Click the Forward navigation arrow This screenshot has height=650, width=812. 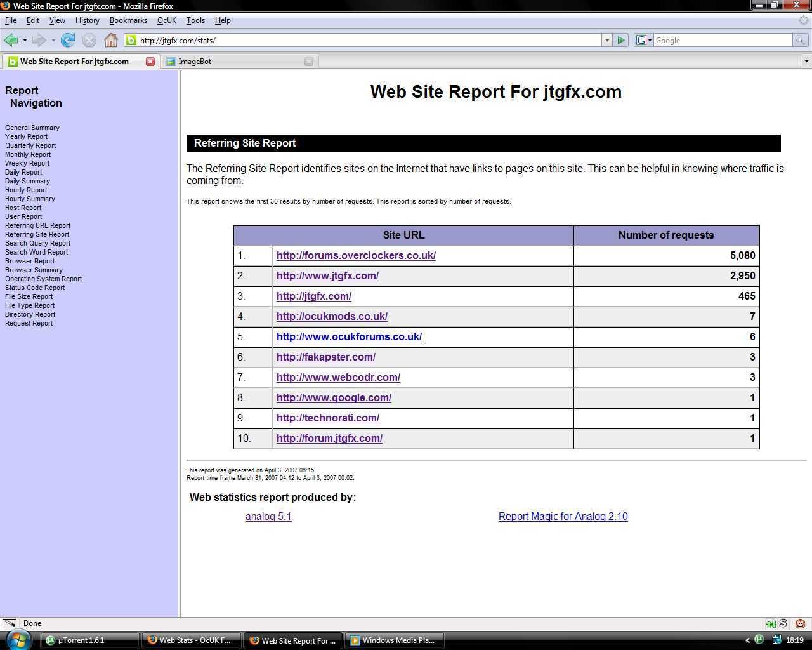click(39, 40)
